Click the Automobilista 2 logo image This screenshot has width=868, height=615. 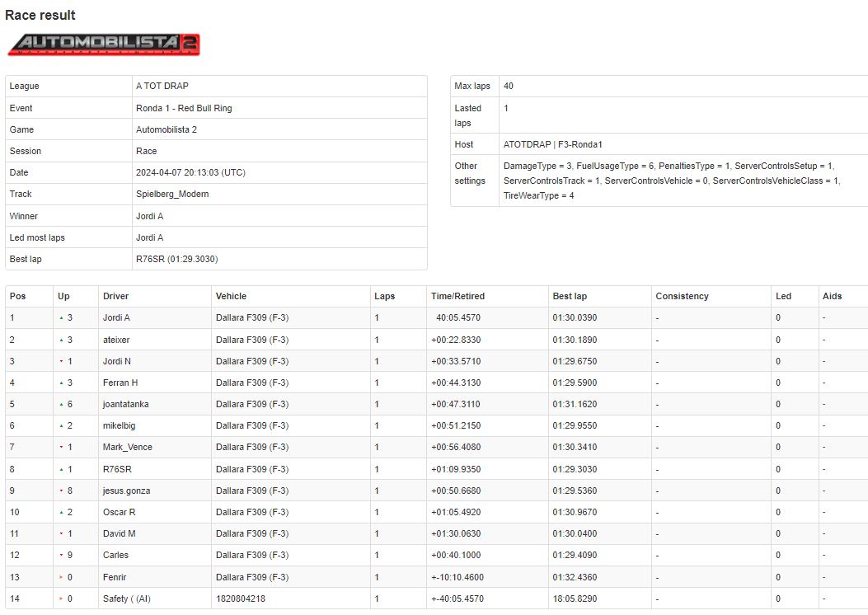point(104,45)
